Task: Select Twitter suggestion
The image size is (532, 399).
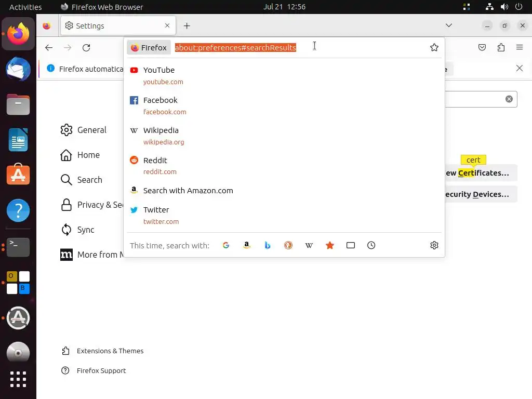Action: [284, 216]
